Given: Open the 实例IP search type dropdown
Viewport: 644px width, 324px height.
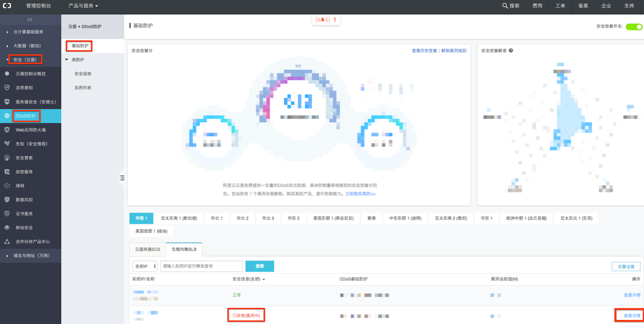Looking at the screenshot, I should point(144,266).
